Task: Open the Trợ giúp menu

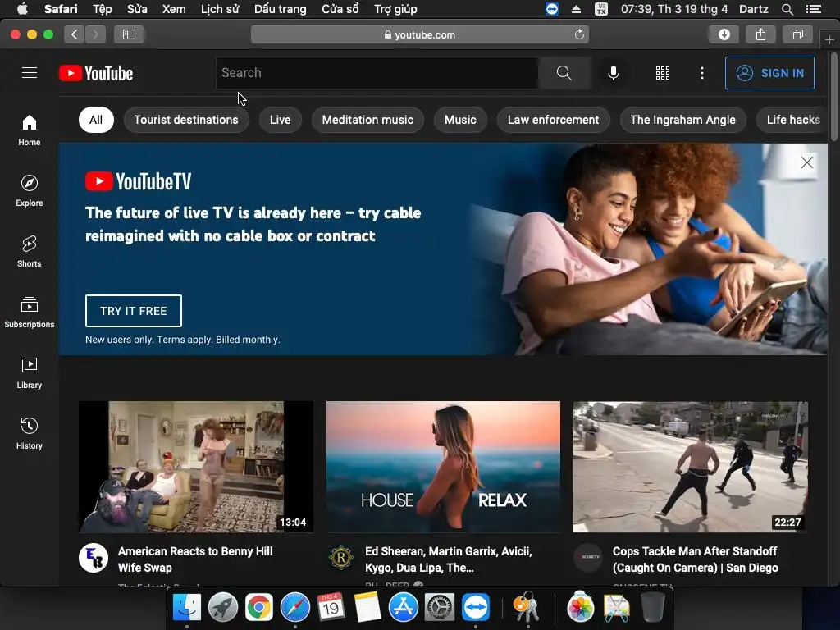Action: tap(395, 9)
